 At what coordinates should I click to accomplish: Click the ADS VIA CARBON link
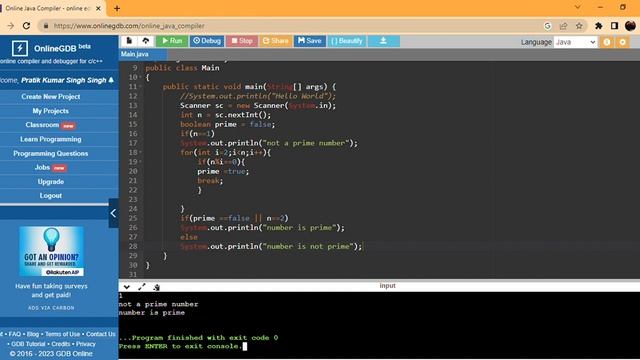(x=51, y=308)
